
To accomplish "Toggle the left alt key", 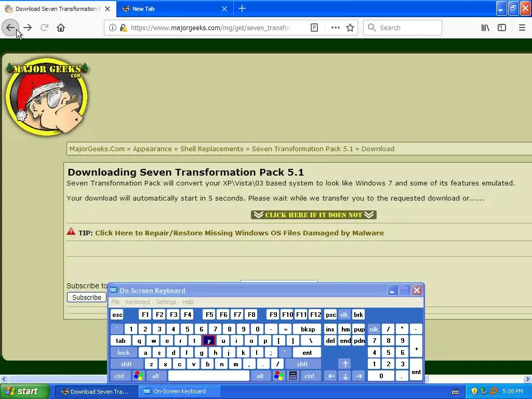I will (155, 376).
